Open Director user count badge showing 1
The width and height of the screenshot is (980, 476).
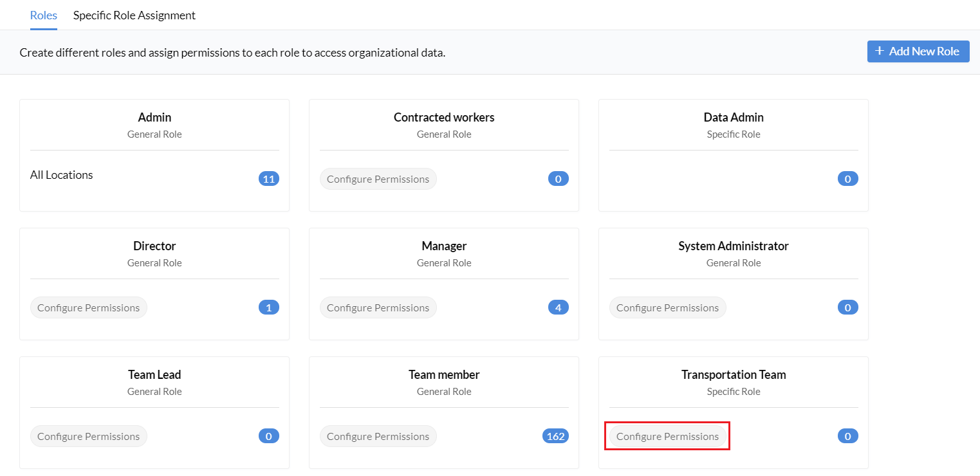(269, 307)
